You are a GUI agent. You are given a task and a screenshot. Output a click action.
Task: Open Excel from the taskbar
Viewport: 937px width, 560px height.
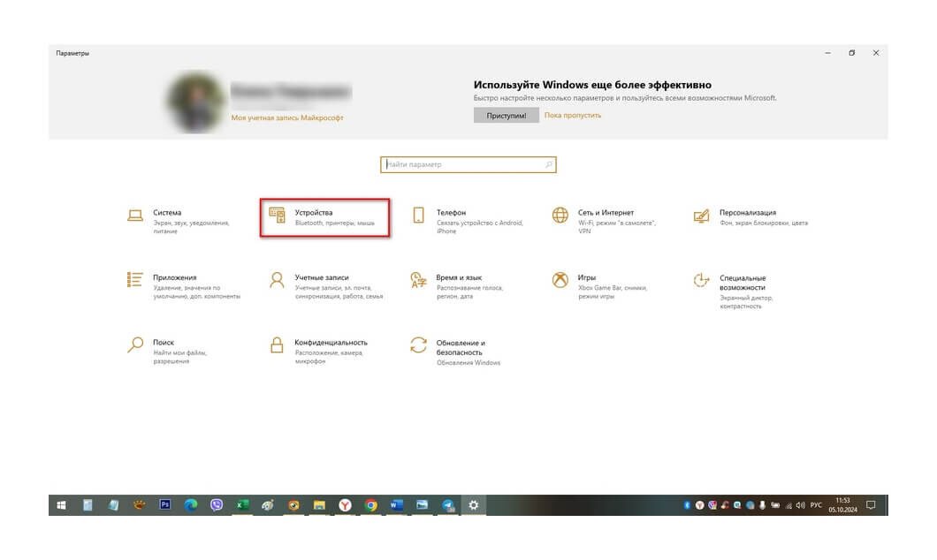pos(242,505)
